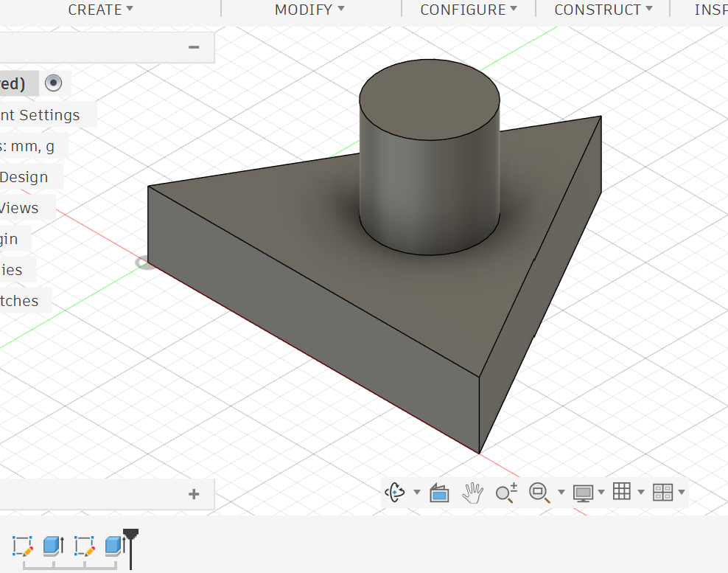This screenshot has height=573, width=728.
Task: Collapse the browser panel with minus button
Action: (194, 47)
